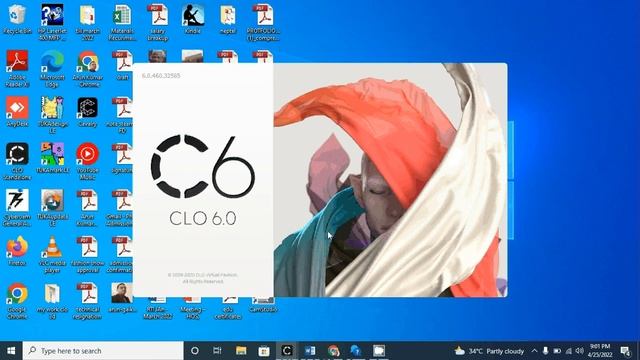Screen dimensions: 640x360
Task: Open the Cavalry app shortcut
Action: click(x=87, y=111)
